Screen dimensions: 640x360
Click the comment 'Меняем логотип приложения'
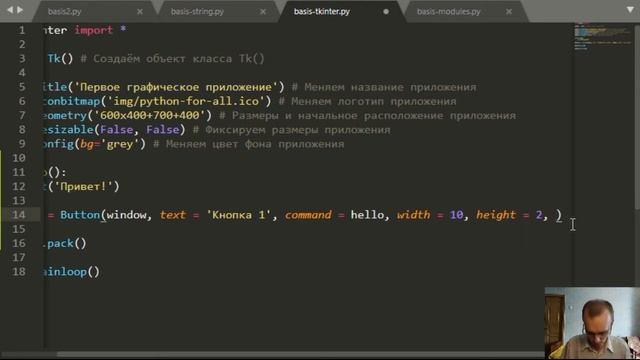point(367,102)
